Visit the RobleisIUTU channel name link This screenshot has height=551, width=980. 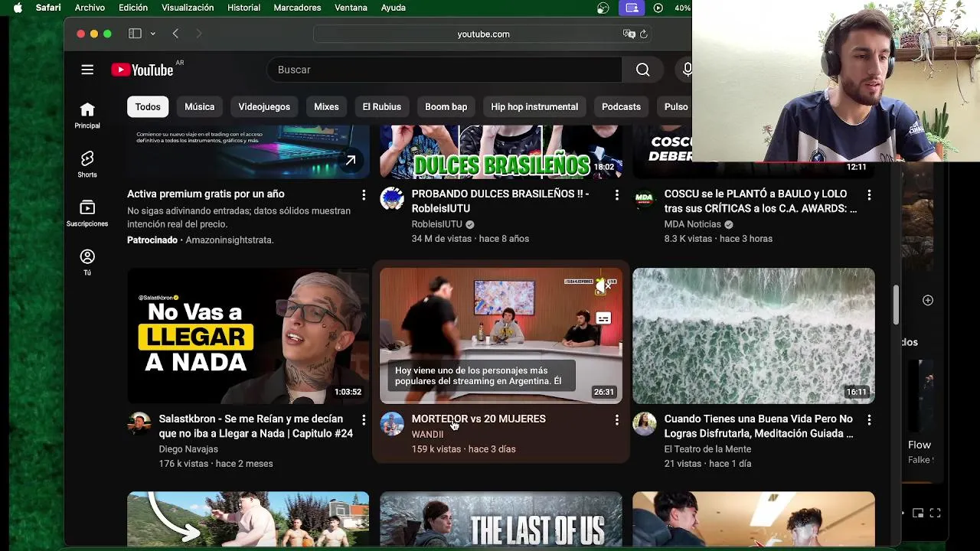click(x=437, y=224)
